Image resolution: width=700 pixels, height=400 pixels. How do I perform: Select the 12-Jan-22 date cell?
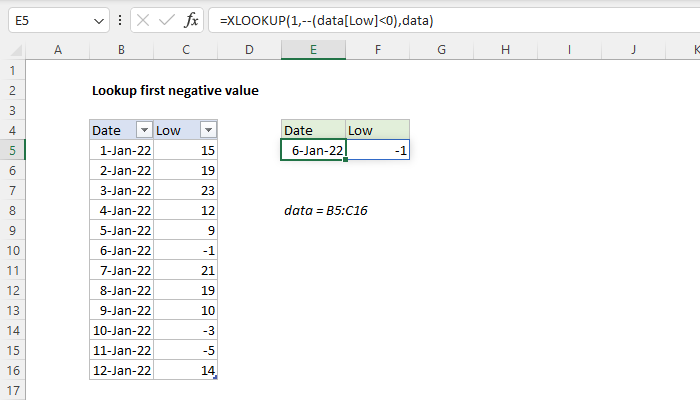(121, 370)
